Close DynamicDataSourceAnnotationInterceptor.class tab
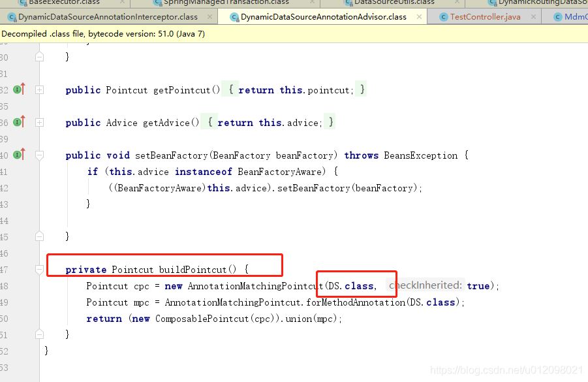This screenshot has width=588, height=382. tap(209, 17)
